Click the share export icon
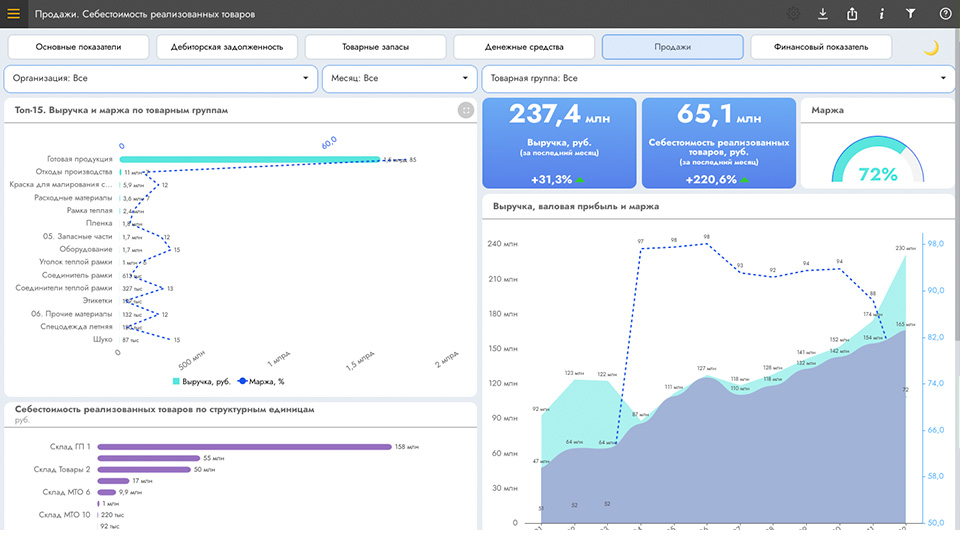 click(852, 13)
